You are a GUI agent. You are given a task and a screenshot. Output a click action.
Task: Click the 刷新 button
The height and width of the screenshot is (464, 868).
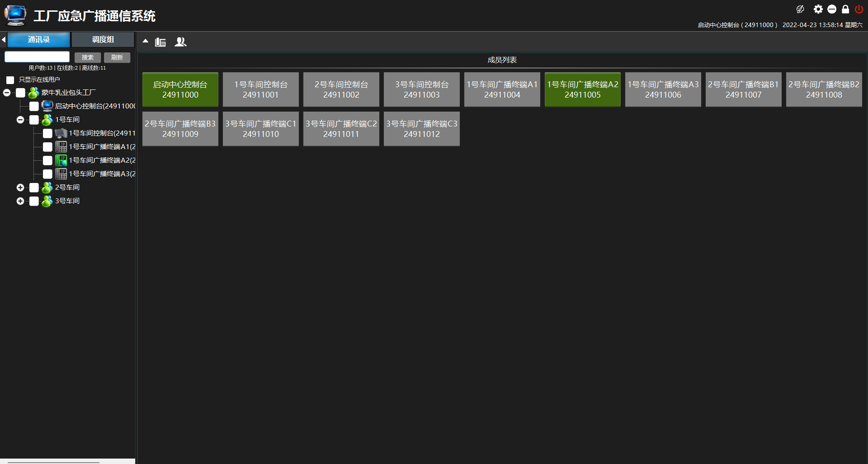click(117, 57)
